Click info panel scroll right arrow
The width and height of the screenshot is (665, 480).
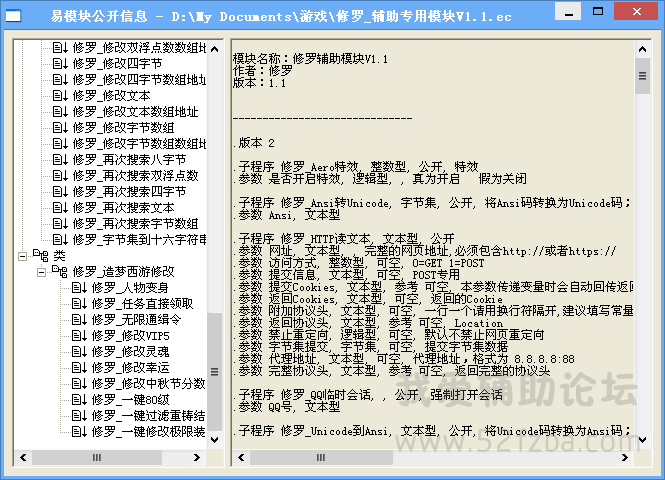625,458
